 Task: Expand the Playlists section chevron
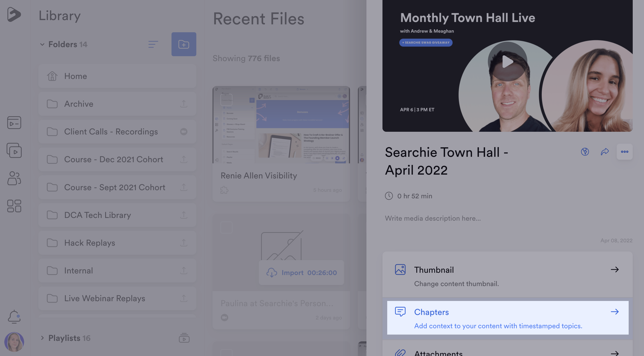click(42, 338)
